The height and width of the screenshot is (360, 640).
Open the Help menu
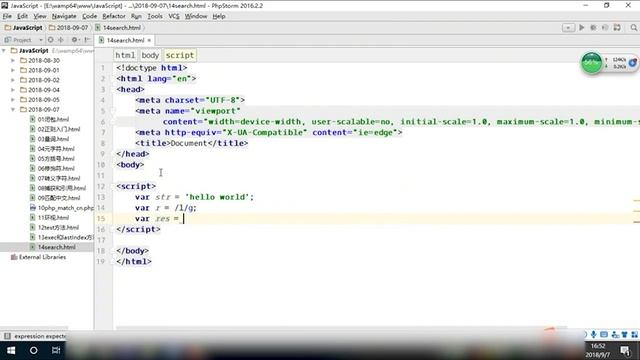pyautogui.click(x=219, y=16)
